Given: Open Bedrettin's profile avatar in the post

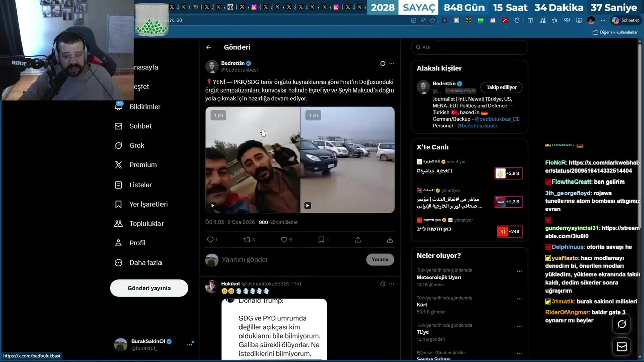Looking at the screenshot, I should click(212, 67).
